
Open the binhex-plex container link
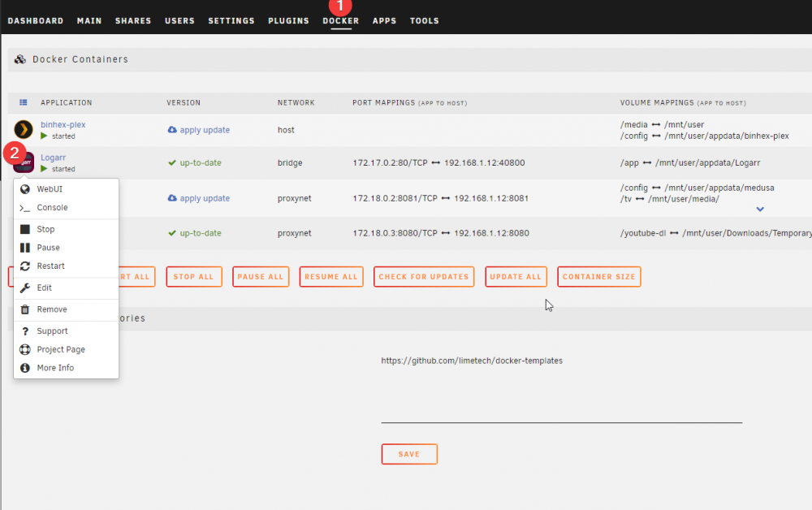tap(63, 124)
